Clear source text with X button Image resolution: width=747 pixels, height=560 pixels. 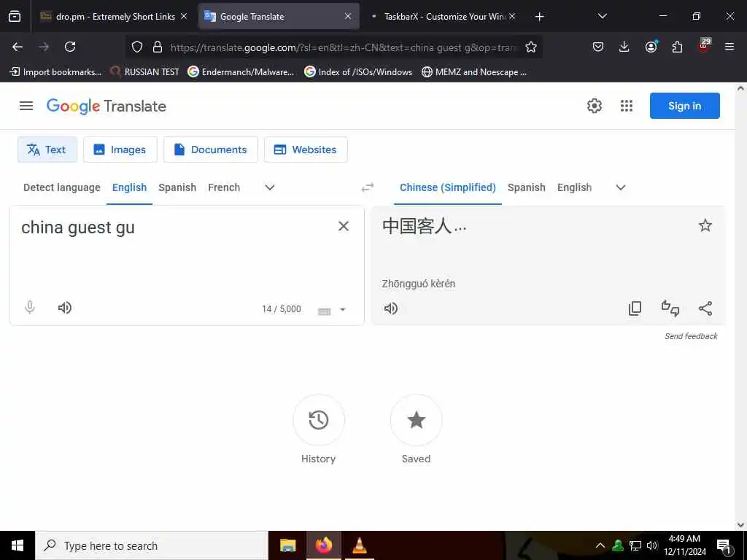(344, 226)
